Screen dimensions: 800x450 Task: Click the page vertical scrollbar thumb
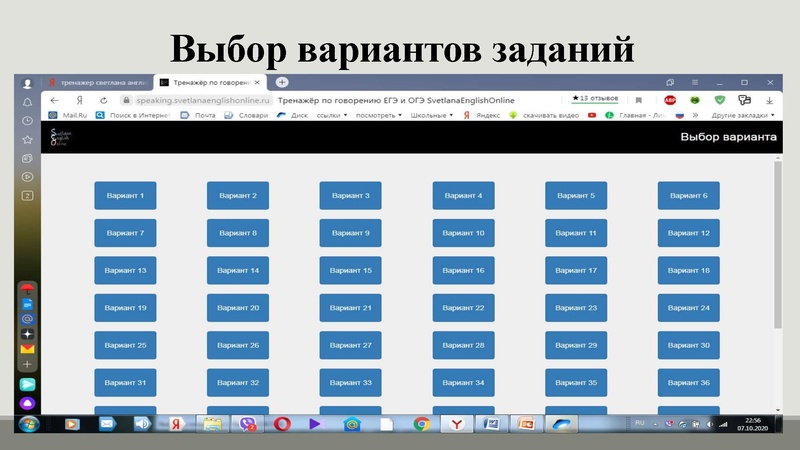pyautogui.click(x=778, y=245)
